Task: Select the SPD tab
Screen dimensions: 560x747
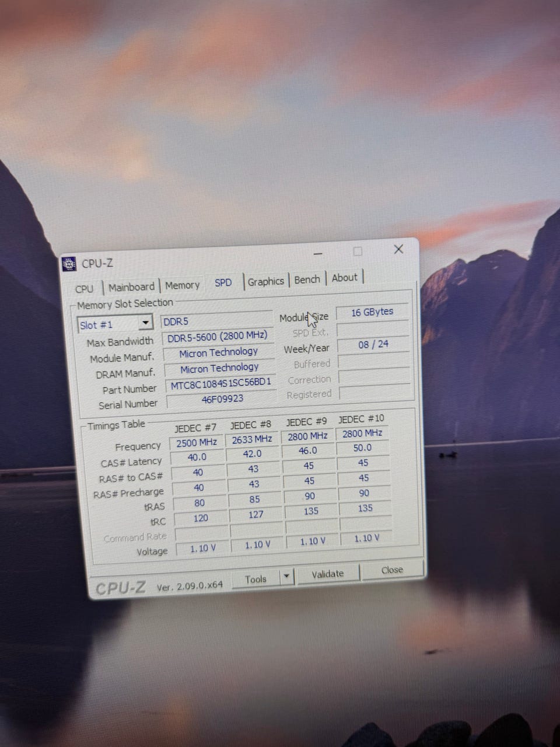Action: point(223,283)
